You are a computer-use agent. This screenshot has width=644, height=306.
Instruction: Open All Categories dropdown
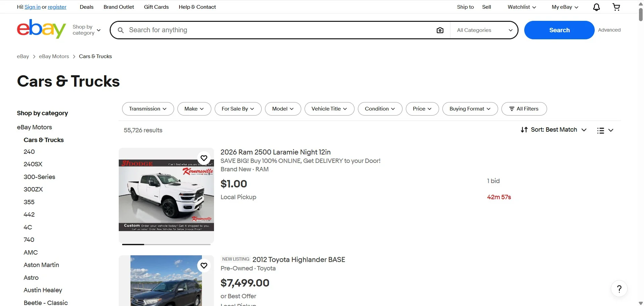coord(484,30)
